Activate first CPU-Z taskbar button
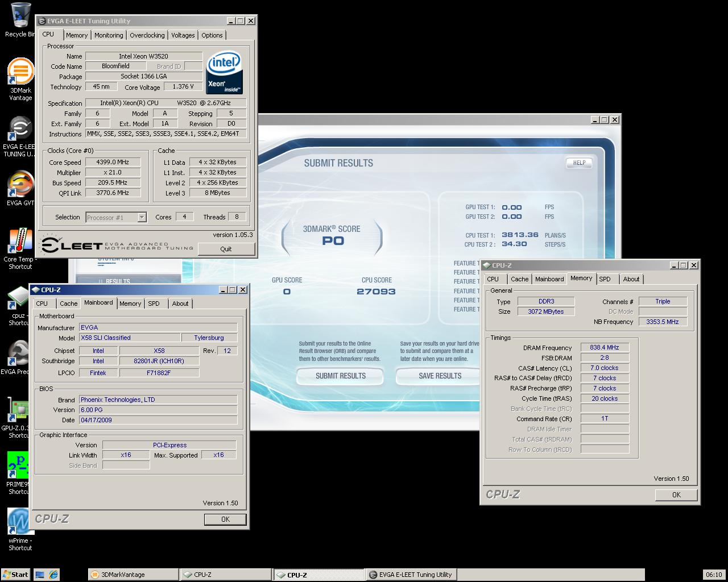The image size is (728, 582). (x=226, y=575)
